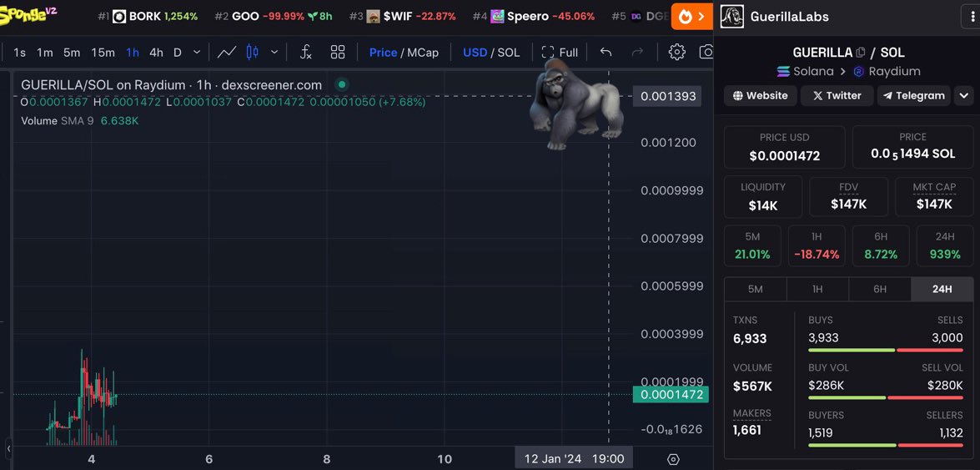Enter Full screen chart mode

(x=560, y=53)
